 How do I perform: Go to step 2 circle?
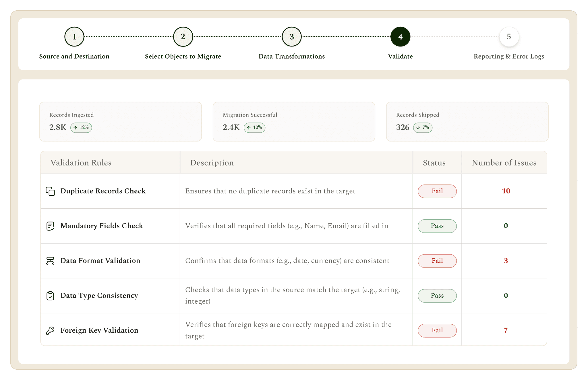click(183, 37)
